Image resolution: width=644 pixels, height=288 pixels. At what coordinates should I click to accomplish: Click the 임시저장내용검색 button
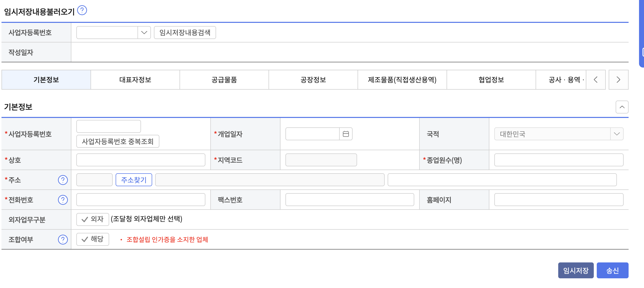tap(185, 33)
